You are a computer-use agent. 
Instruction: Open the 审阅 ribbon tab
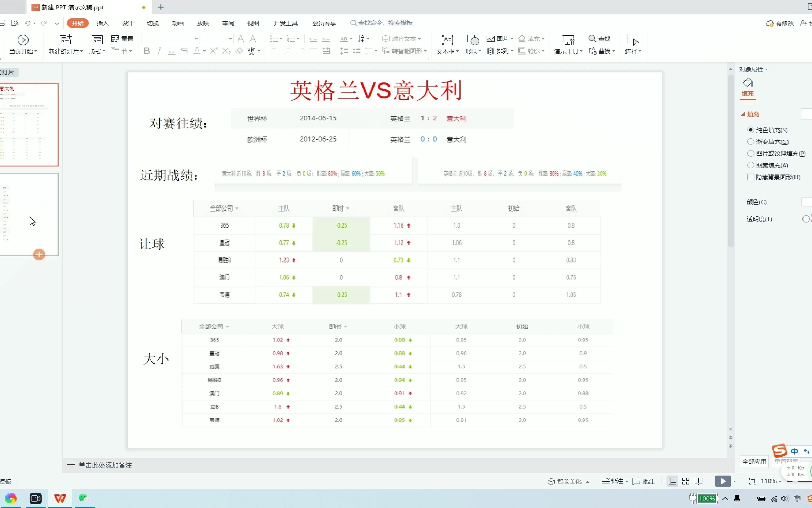[228, 23]
